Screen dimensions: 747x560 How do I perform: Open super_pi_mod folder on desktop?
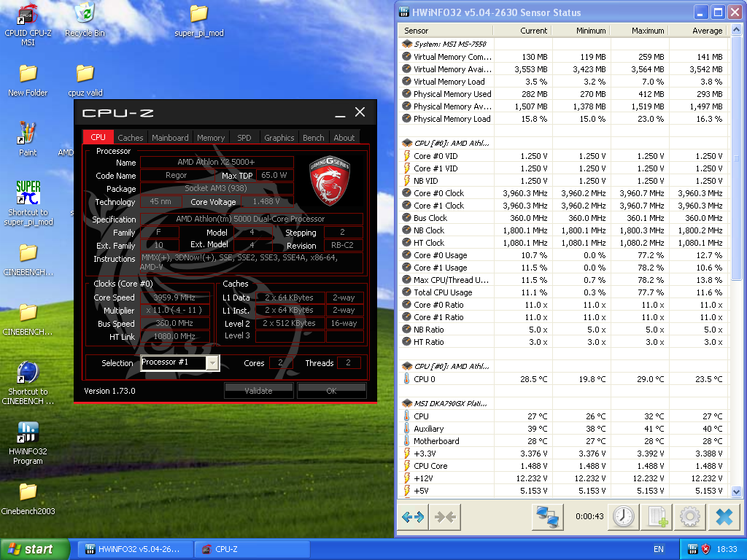[x=199, y=20]
